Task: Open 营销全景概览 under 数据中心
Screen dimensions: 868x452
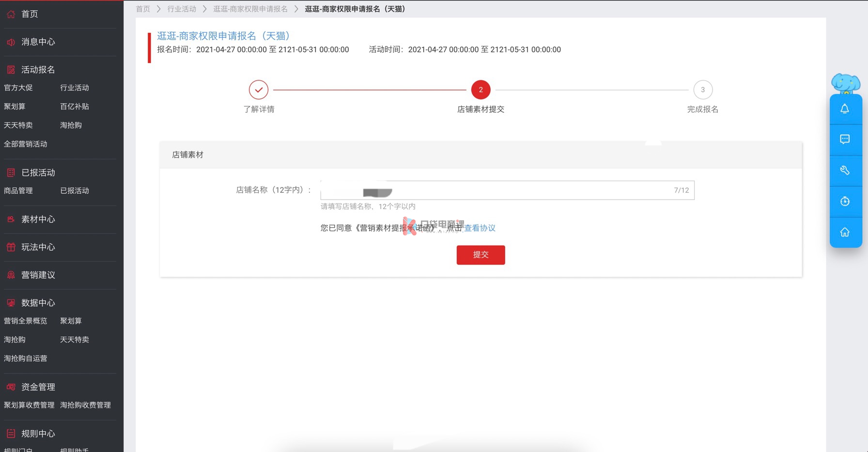Action: 26,321
